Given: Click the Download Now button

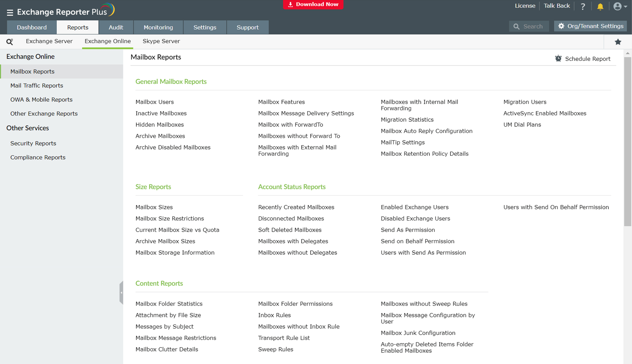Looking at the screenshot, I should 313,4.
